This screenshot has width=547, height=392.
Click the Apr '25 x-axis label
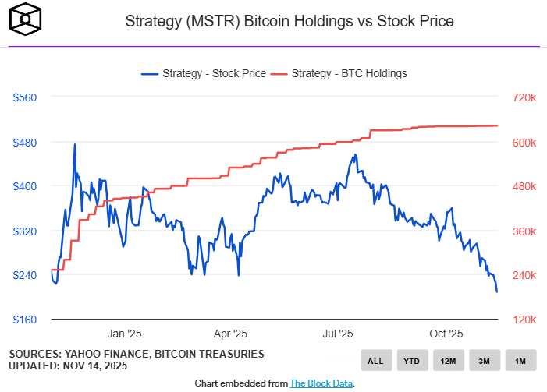click(230, 334)
